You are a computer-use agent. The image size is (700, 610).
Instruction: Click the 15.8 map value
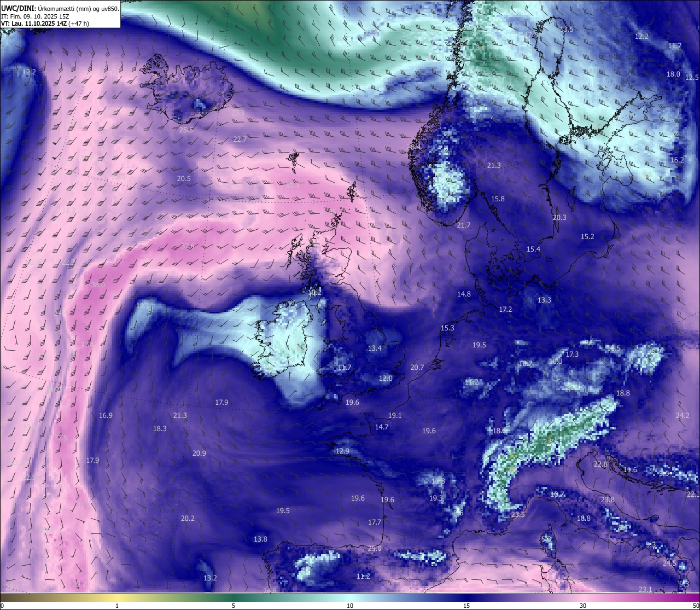(498, 199)
